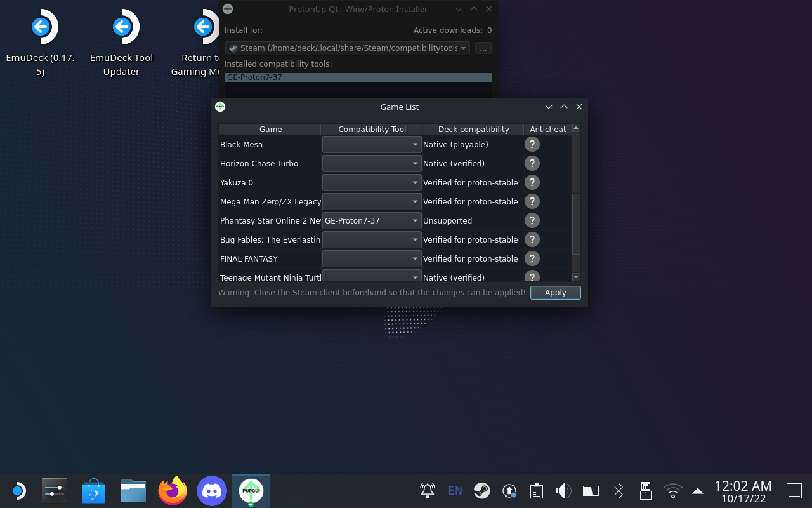The width and height of the screenshot is (812, 508).
Task: Click the Game List scroll down arrow
Action: point(576,277)
